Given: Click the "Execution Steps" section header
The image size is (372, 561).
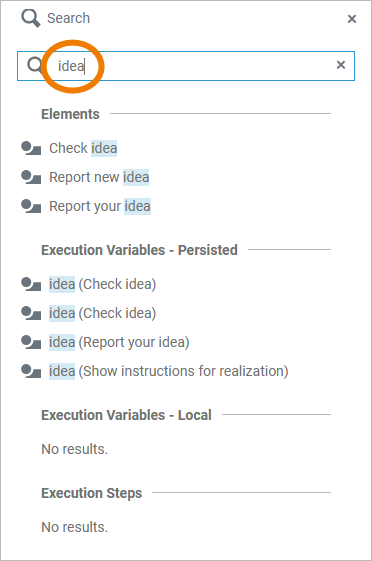Looking at the screenshot, I should pyautogui.click(x=92, y=493).
